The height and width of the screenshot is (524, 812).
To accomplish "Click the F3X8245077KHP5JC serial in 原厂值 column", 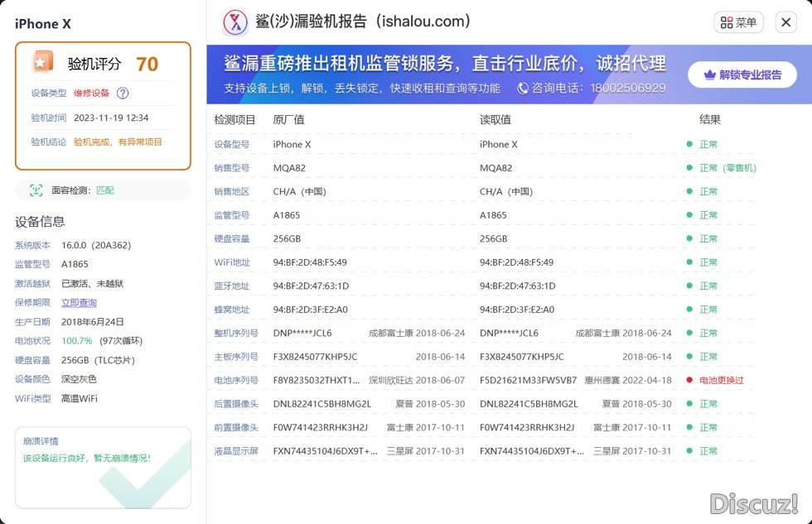I will click(315, 357).
